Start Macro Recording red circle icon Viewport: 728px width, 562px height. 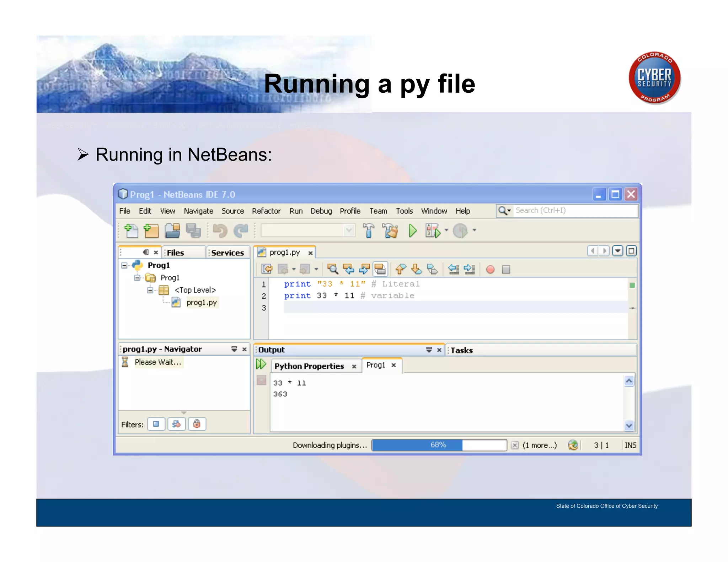(490, 269)
